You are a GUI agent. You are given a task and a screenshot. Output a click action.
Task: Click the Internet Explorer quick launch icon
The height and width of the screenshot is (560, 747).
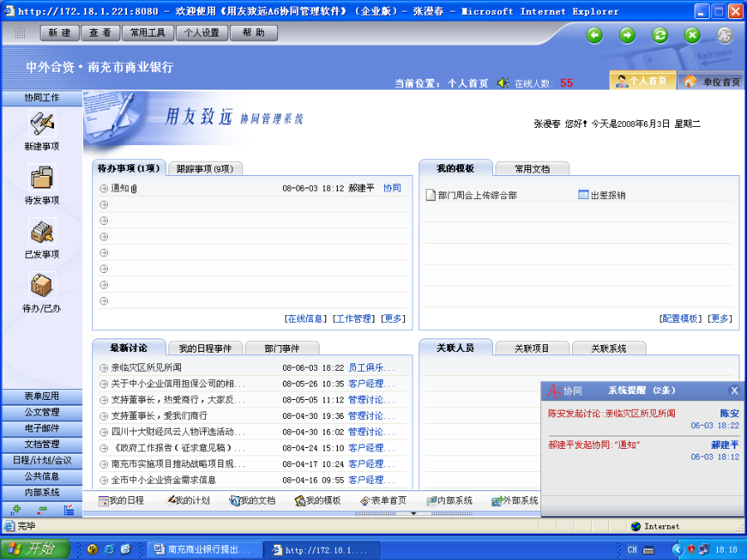click(x=109, y=549)
